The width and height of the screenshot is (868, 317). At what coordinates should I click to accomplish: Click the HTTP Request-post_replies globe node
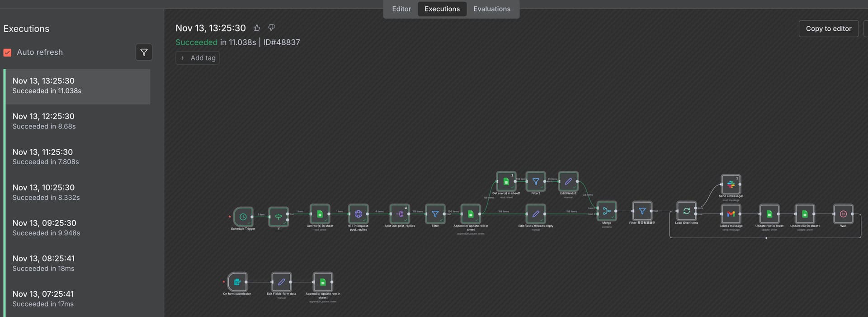358,214
